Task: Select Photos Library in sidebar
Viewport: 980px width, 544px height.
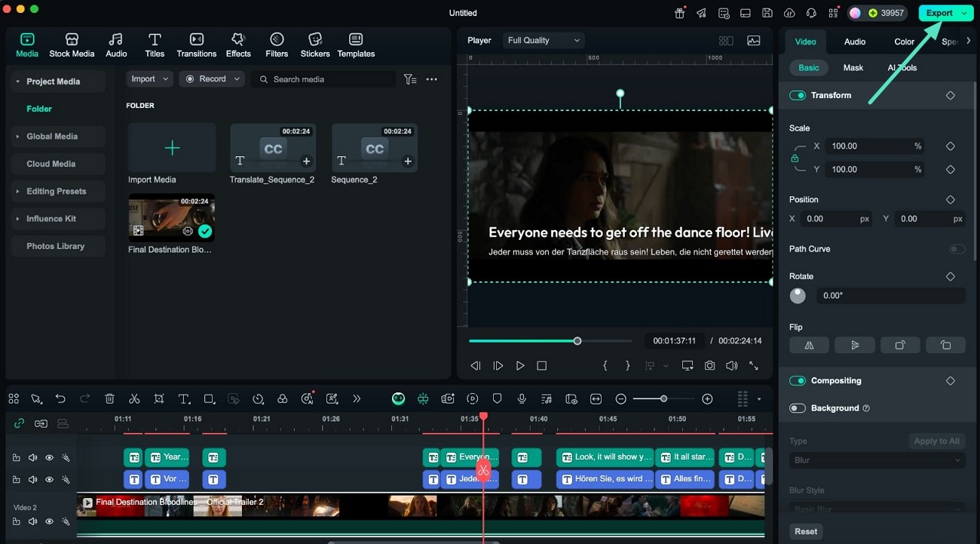Action: click(x=58, y=246)
